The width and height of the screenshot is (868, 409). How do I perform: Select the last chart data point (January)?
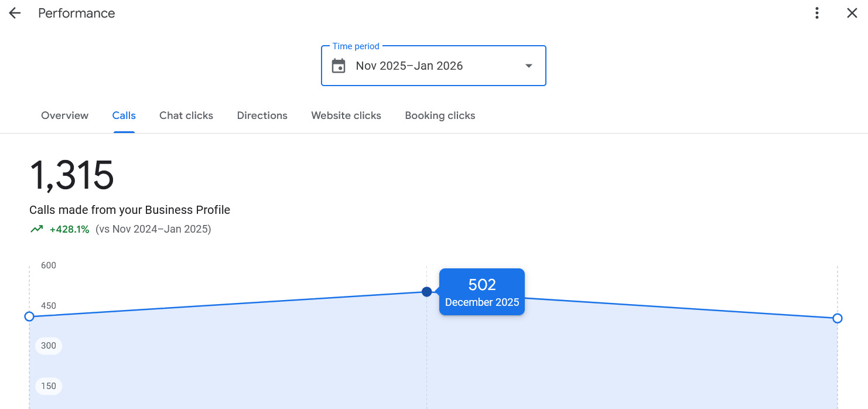pyautogui.click(x=838, y=318)
